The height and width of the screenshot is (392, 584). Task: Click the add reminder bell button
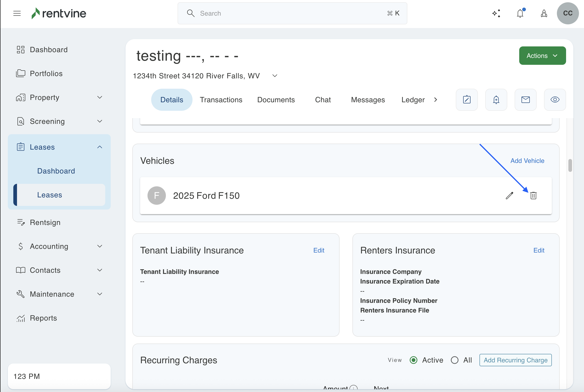click(496, 100)
